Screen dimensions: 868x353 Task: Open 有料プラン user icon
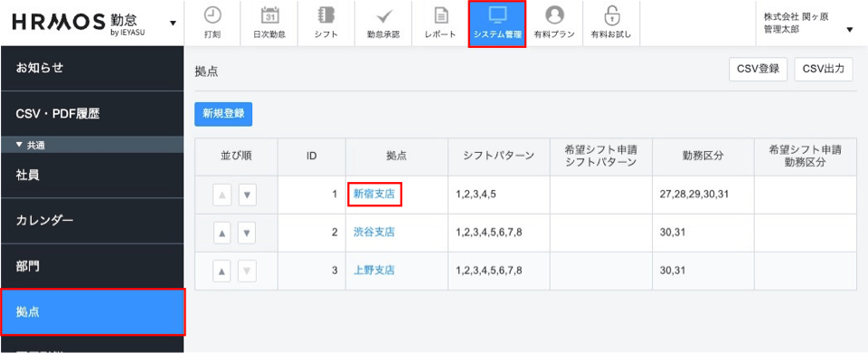pos(554,15)
